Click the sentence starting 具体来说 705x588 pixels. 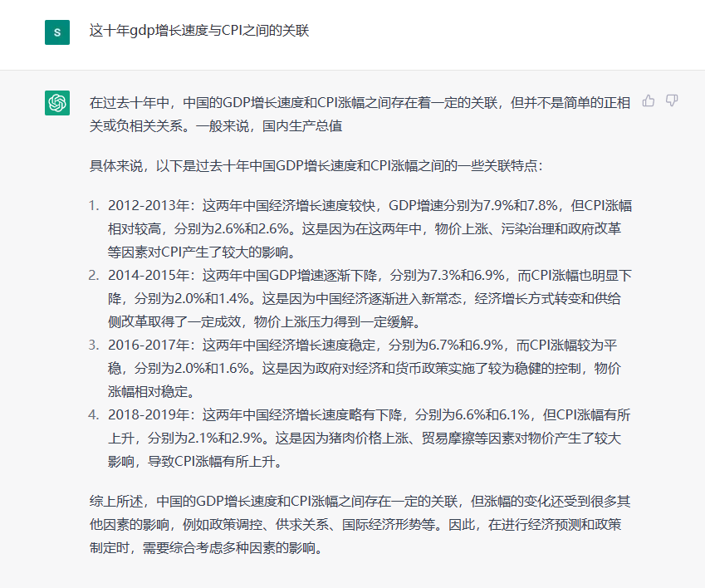(316, 166)
